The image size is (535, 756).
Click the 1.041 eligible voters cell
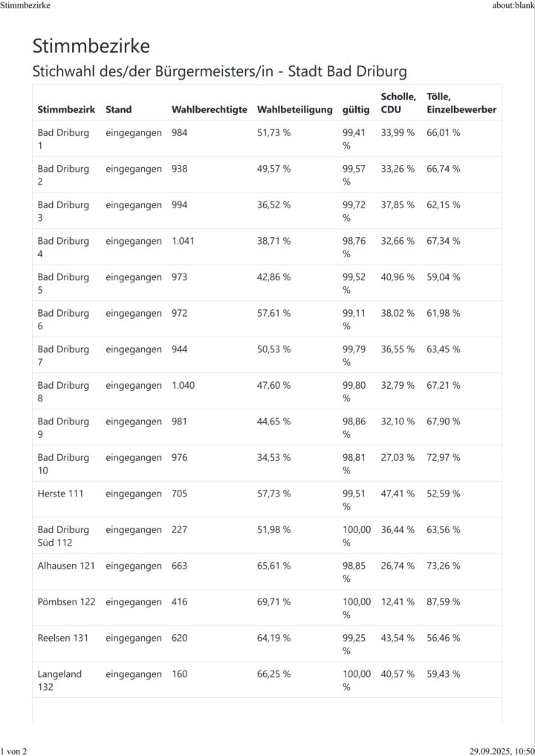pyautogui.click(x=184, y=241)
